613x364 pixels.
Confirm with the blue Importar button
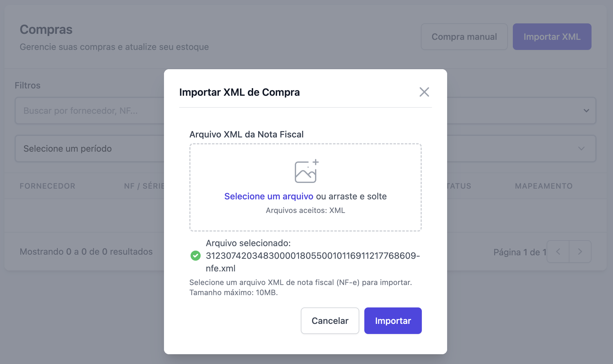393,321
